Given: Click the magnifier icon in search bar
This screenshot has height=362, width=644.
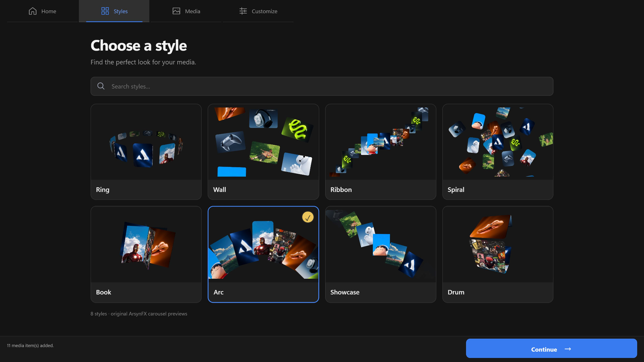Looking at the screenshot, I should click(x=101, y=86).
